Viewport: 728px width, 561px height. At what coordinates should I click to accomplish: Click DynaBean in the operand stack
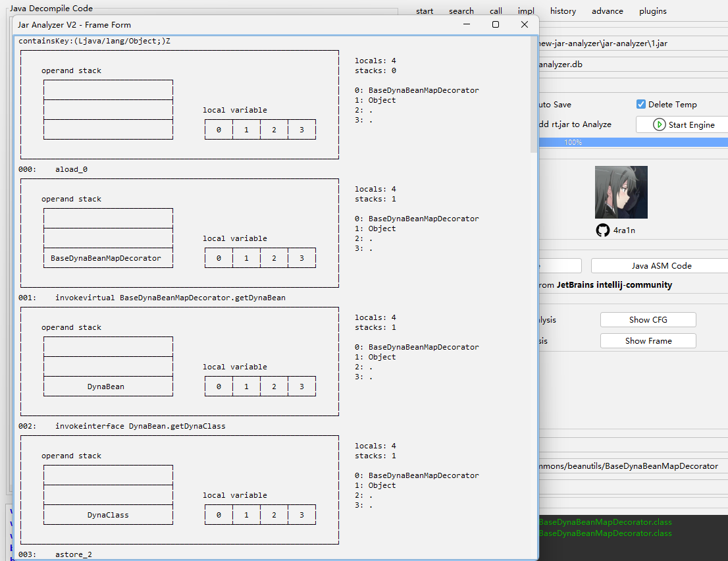106,387
